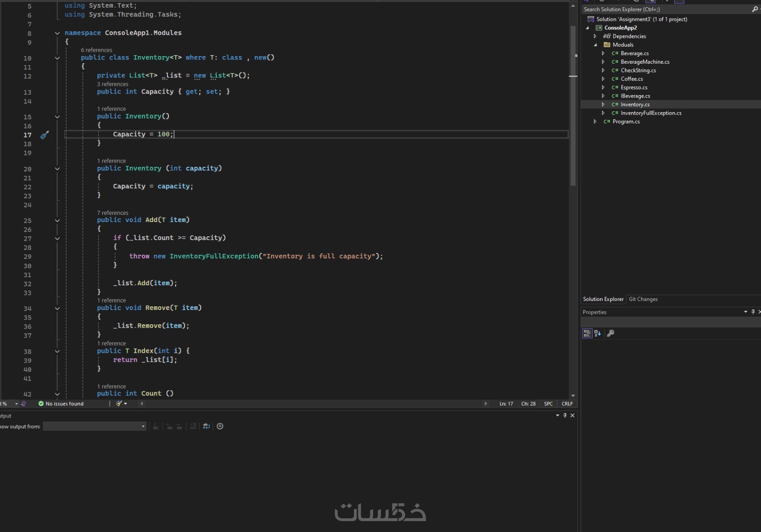Click the Solution Explorer search magnifier icon
The image size is (761, 532).
tap(755, 9)
